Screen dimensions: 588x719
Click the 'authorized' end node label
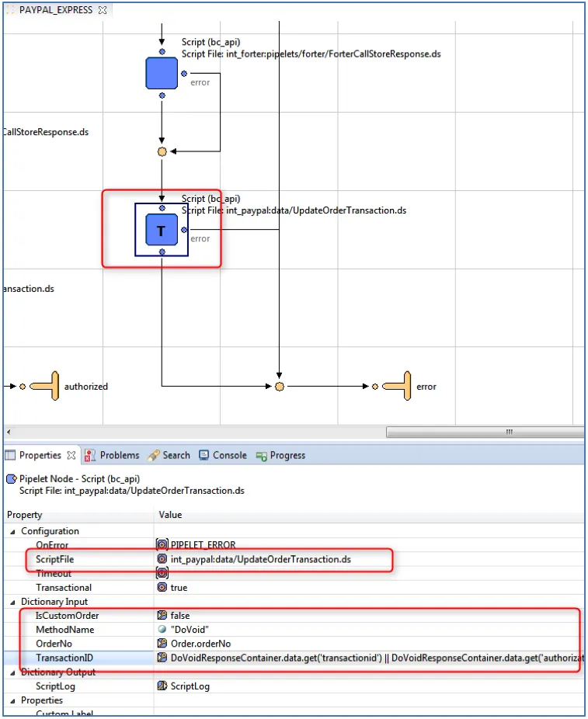pyautogui.click(x=85, y=387)
